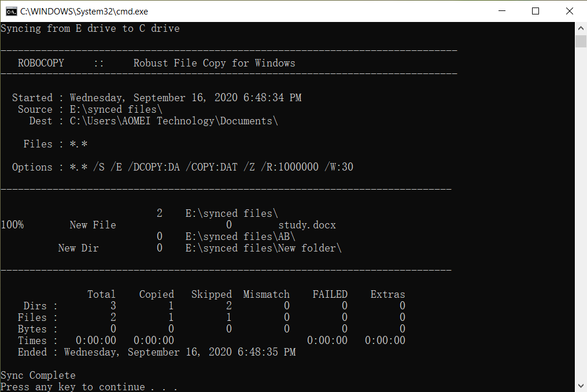Close the command prompt window

tap(569, 11)
